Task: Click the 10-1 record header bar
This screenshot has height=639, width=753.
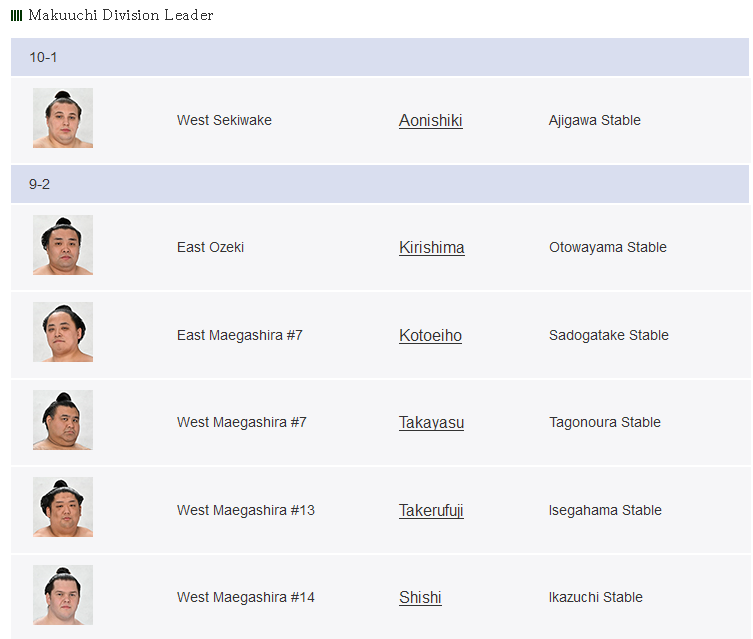Action: click(x=379, y=57)
